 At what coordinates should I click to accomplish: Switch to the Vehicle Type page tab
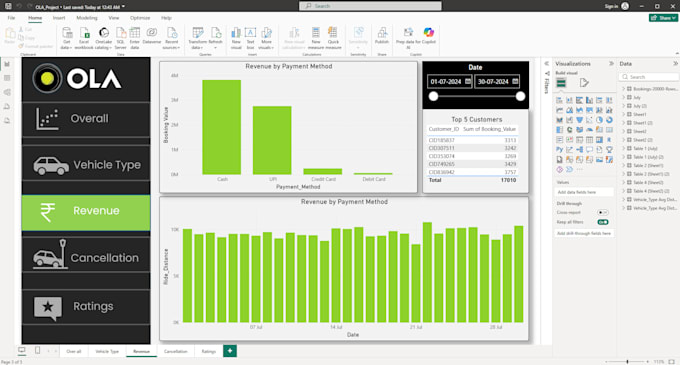click(107, 351)
